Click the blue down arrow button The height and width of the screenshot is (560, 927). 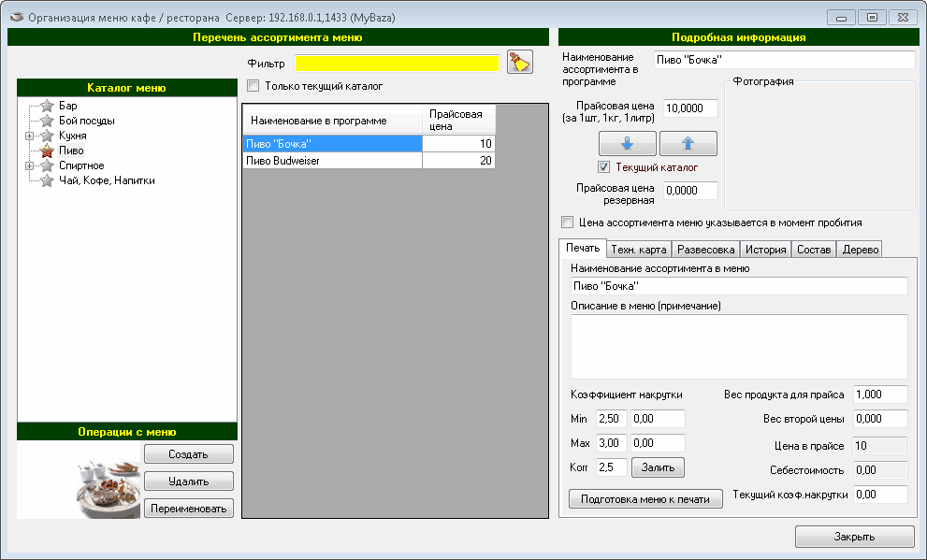point(627,143)
